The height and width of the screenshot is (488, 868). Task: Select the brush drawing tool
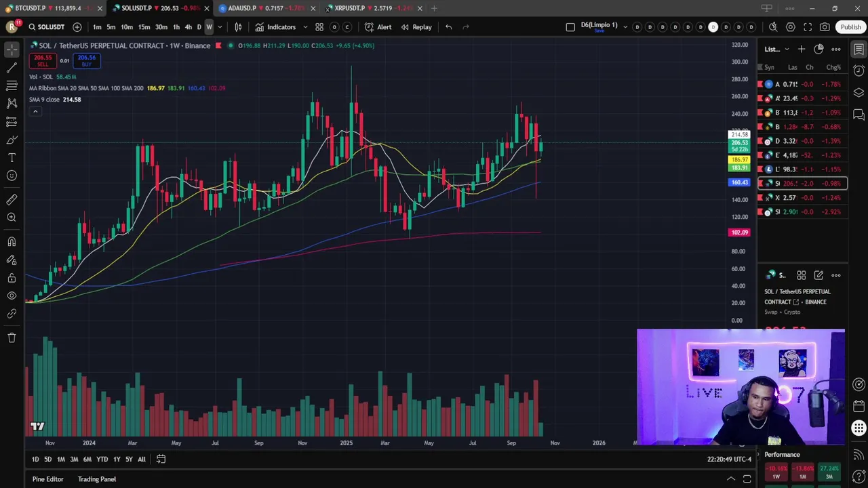(12, 140)
